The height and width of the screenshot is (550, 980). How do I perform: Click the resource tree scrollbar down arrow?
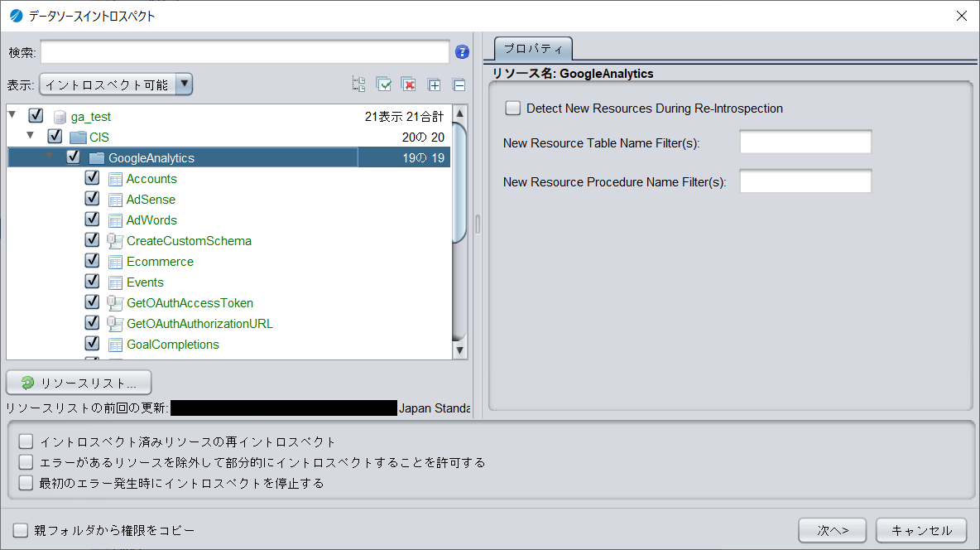(x=459, y=350)
